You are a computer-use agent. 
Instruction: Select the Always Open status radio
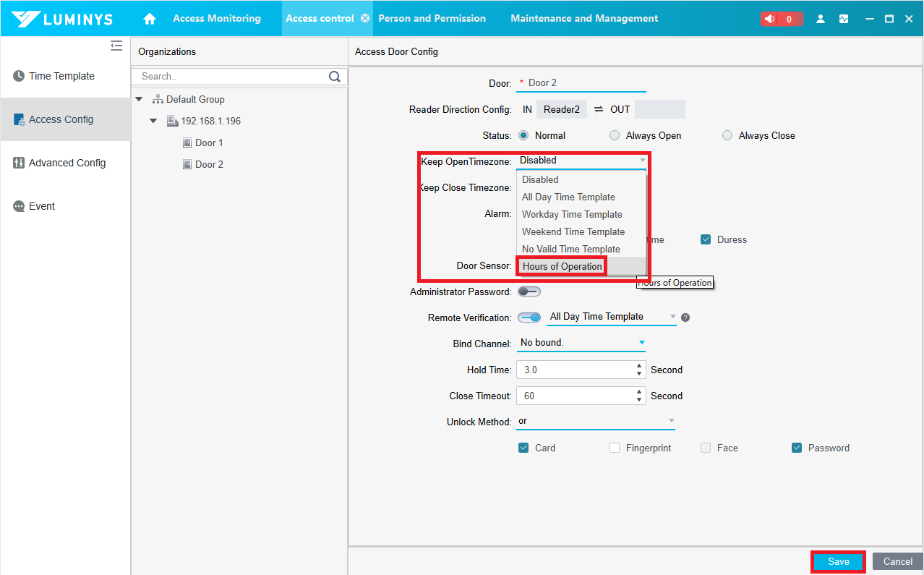[615, 135]
